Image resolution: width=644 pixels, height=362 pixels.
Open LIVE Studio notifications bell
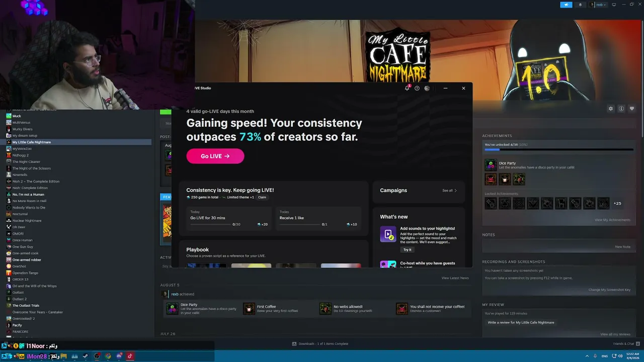pyautogui.click(x=407, y=88)
